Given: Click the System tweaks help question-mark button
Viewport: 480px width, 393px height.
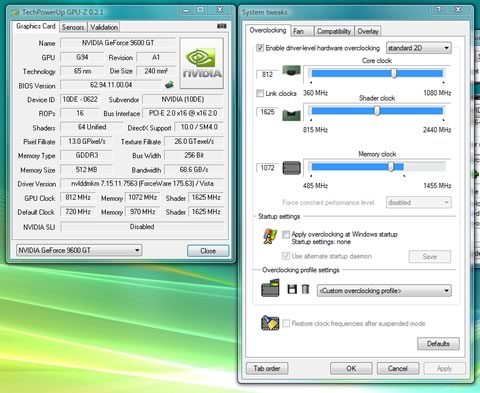Looking at the screenshot, I should [439, 10].
